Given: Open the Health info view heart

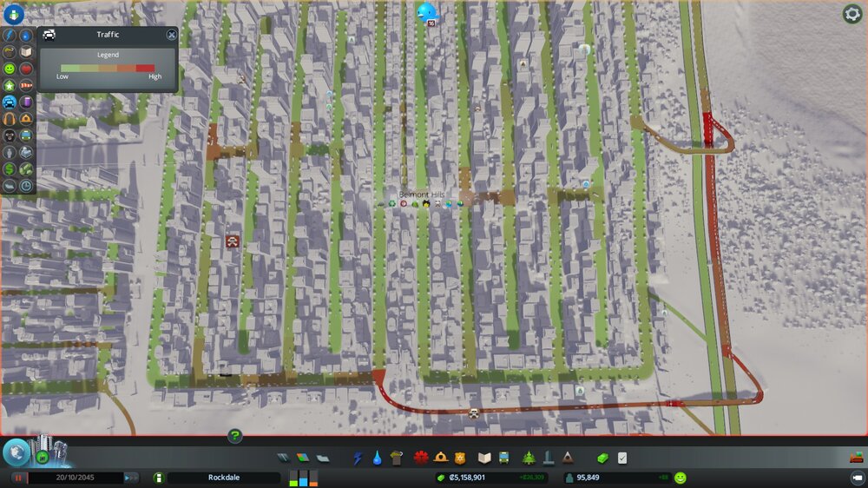Looking at the screenshot, I should [x=26, y=69].
